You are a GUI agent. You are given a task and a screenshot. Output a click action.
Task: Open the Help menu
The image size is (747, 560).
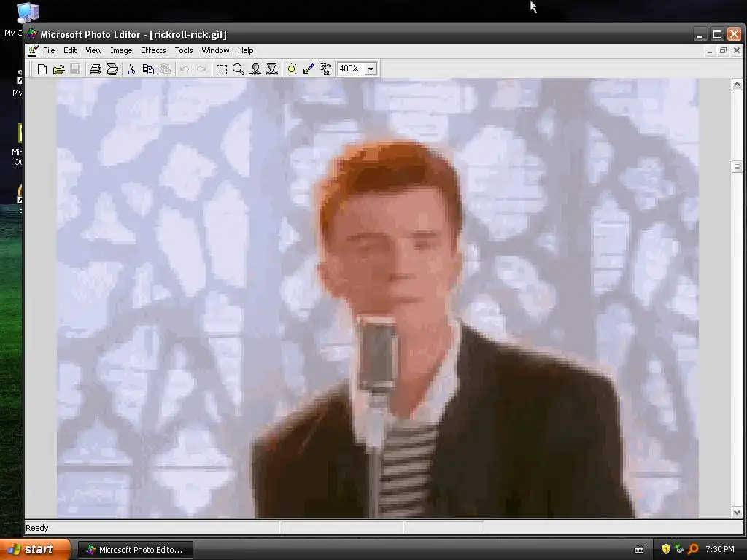(x=245, y=50)
